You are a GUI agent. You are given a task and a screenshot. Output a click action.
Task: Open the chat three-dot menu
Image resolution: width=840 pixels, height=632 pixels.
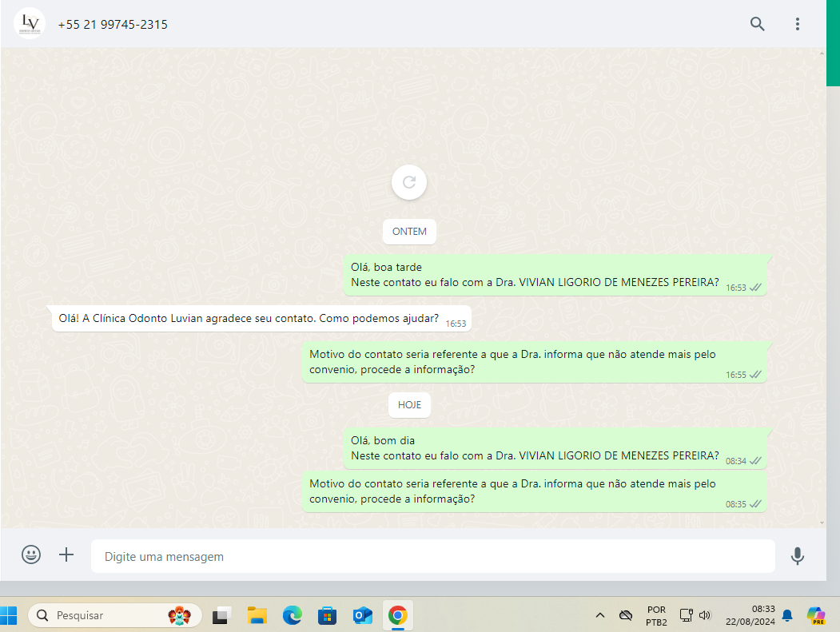point(797,23)
